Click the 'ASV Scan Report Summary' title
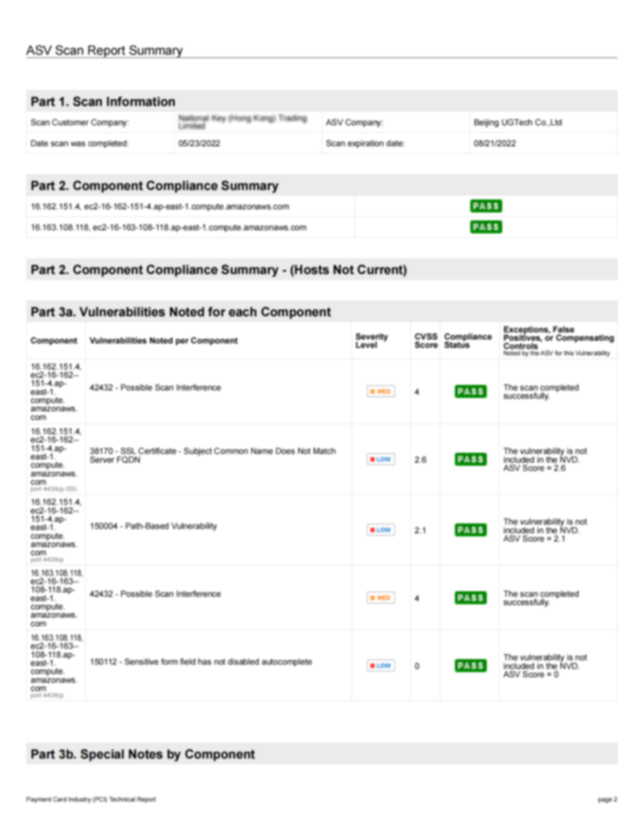Viewport: 644px width, 833px height. [x=104, y=50]
